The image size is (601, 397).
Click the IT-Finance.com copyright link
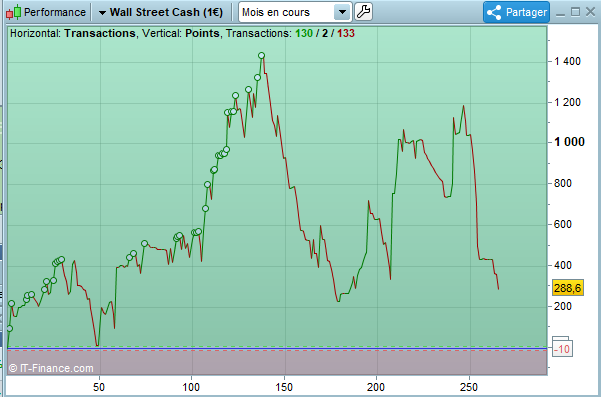tap(51, 368)
